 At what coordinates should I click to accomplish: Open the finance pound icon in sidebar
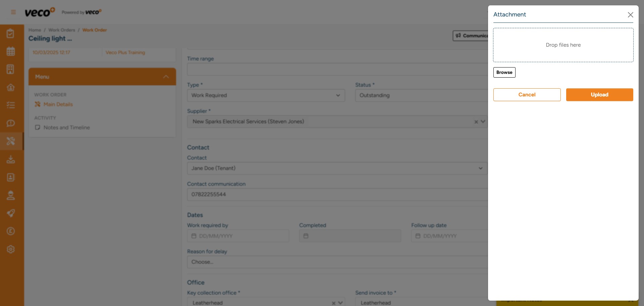11,231
